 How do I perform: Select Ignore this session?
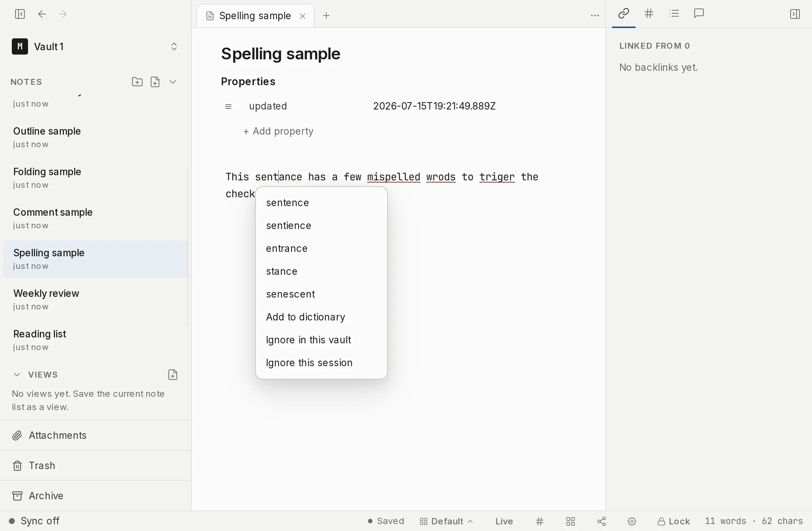point(321,363)
